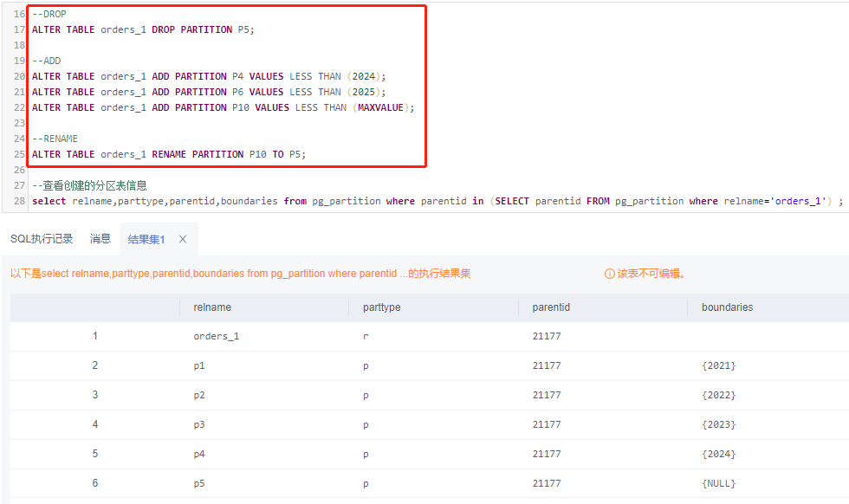
Task: Select the orders_1 cell in row 1
Action: (x=216, y=336)
